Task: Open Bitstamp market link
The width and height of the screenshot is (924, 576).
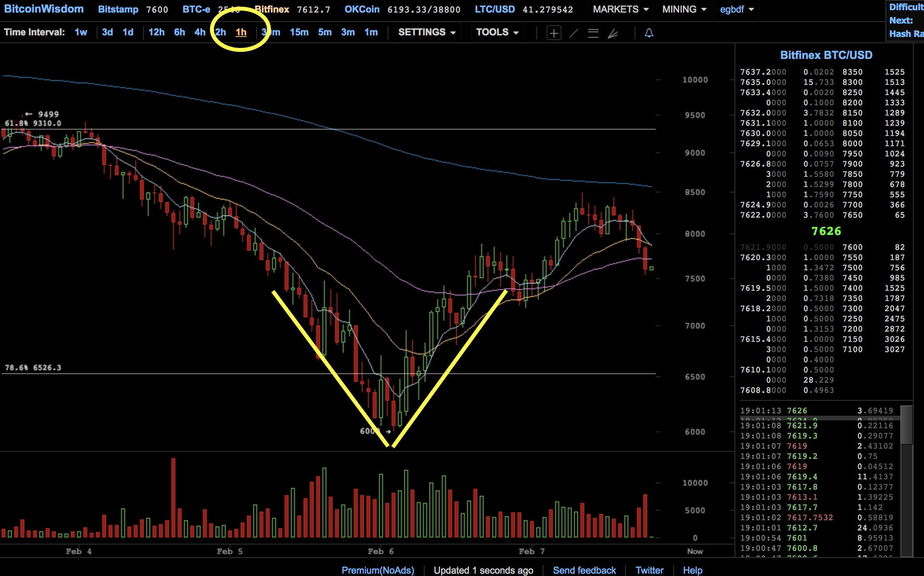Action: [118, 9]
